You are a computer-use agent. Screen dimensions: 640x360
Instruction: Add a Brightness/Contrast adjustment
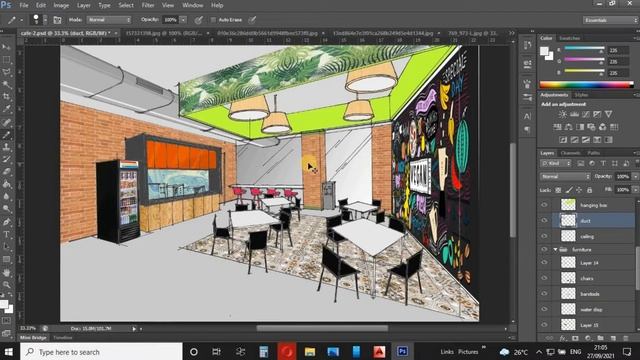[563, 114]
